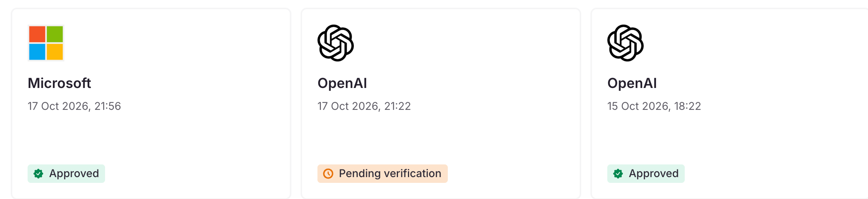Screen dimensions: 868x199
Task: Click OpenAI logo on the 15 Oct card
Action: pos(626,43)
